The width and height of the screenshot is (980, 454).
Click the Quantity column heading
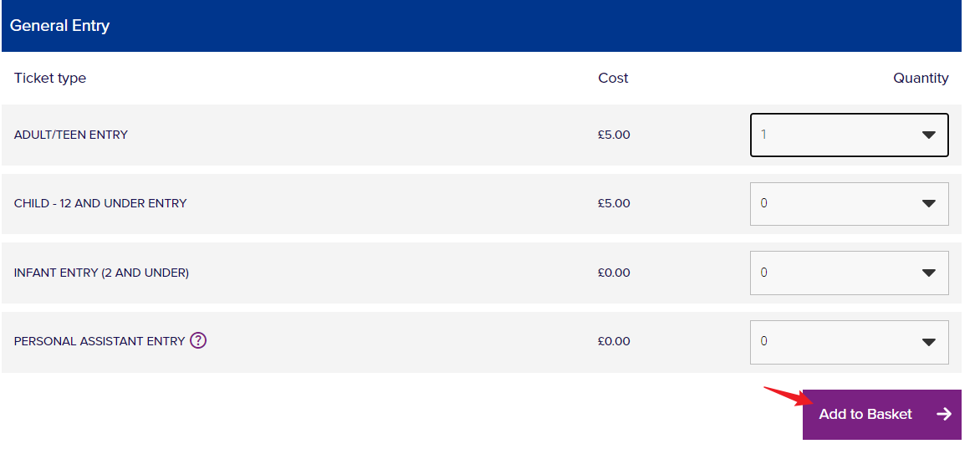point(921,79)
